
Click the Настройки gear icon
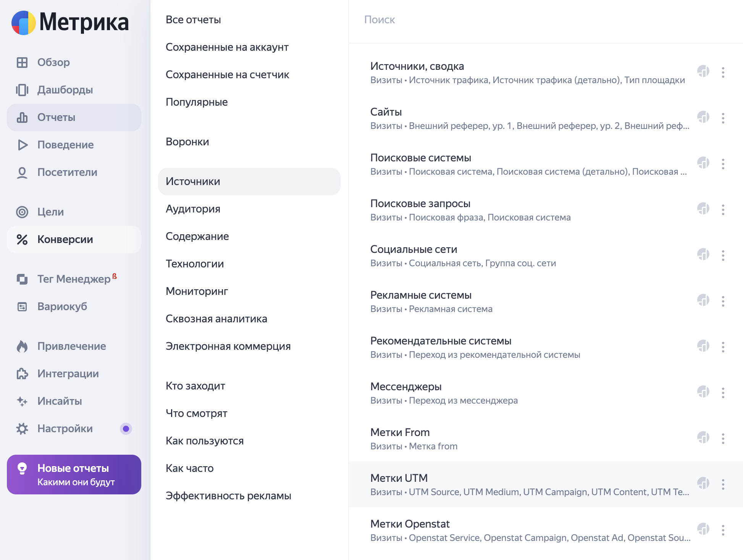[22, 429]
